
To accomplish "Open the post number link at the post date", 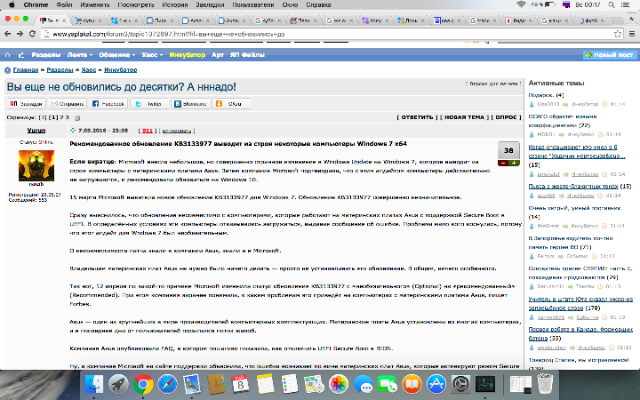I will [147, 131].
